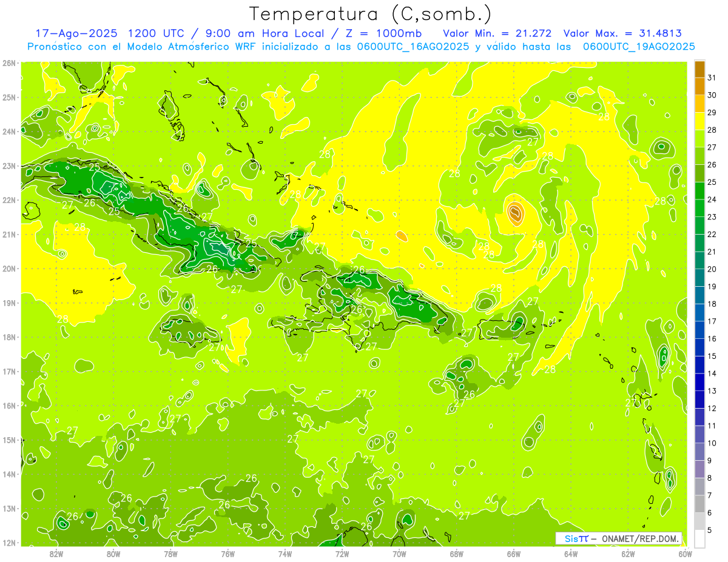Screen dimensions: 728x562
Task: Click the dark orange legend swatch above 31
Action: pyautogui.click(x=699, y=69)
